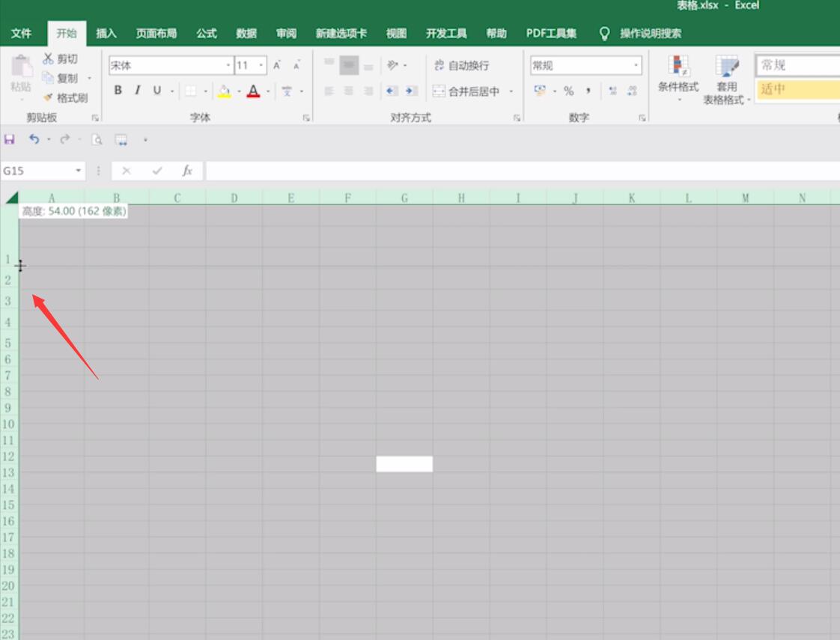Toggle wrap text (自动换行)
This screenshot has height=640, width=840.
pyautogui.click(x=461, y=65)
